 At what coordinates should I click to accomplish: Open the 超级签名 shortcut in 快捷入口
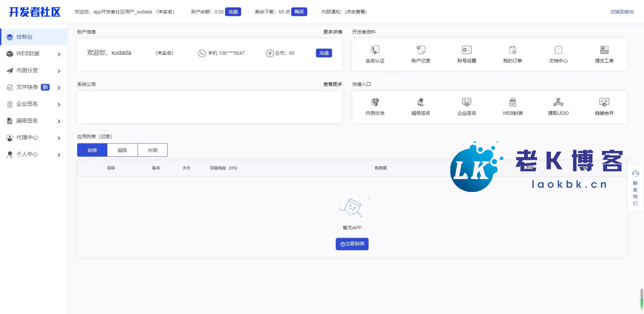[x=421, y=103]
